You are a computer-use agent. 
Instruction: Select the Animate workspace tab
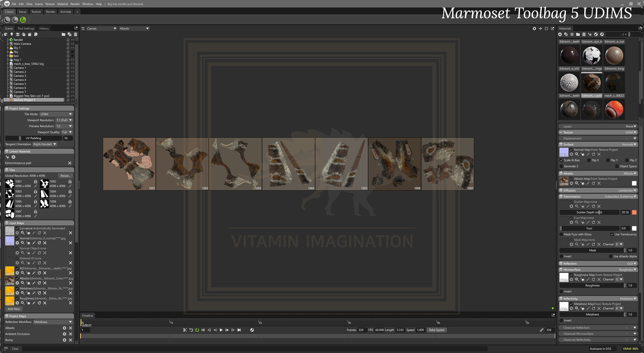(66, 12)
